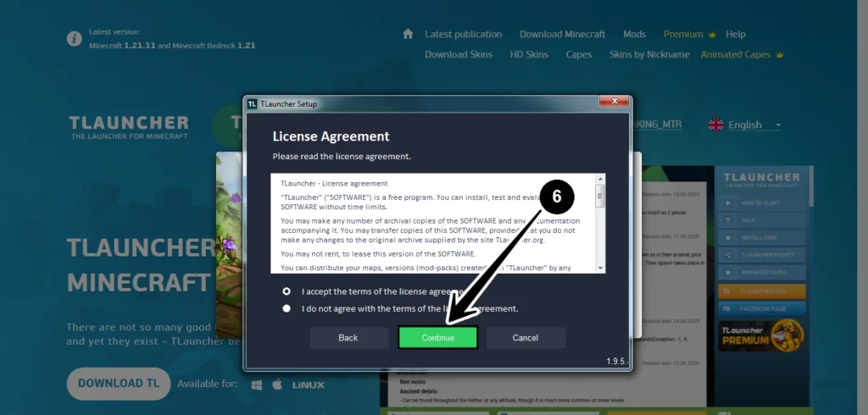Screen dimensions: 868x415
Task: Choose the Windows platform icon
Action: pyautogui.click(x=257, y=385)
